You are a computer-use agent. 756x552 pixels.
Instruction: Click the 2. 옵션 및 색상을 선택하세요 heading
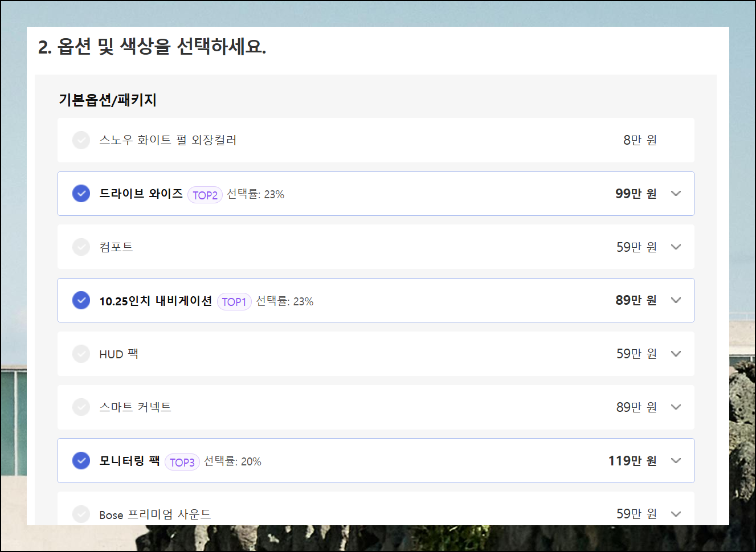coord(152,47)
